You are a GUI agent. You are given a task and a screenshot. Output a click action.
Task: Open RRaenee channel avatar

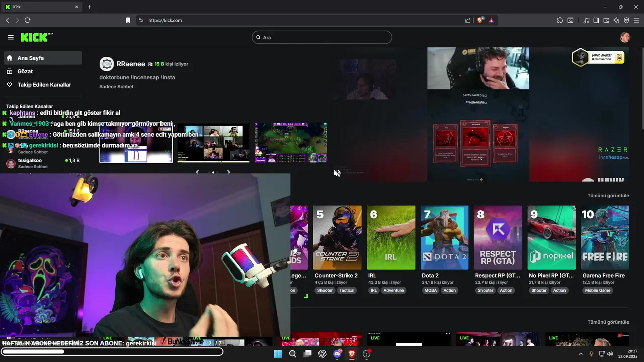107,64
